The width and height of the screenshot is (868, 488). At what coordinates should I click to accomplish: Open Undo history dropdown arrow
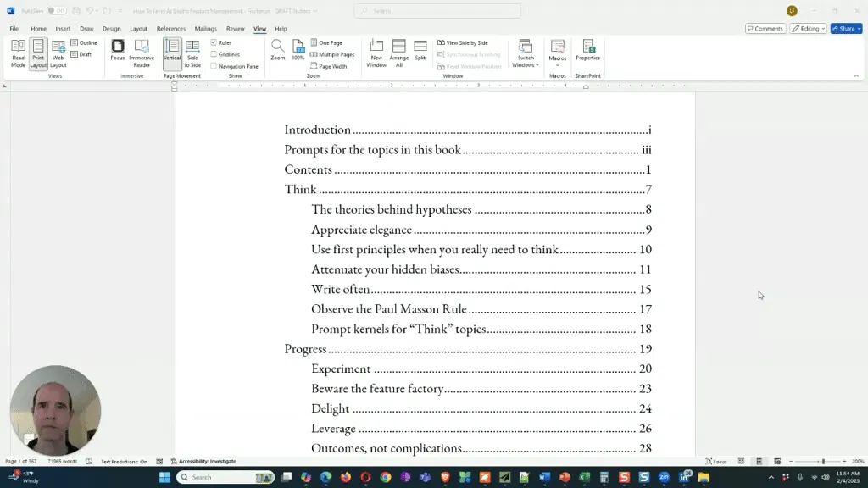point(97,10)
